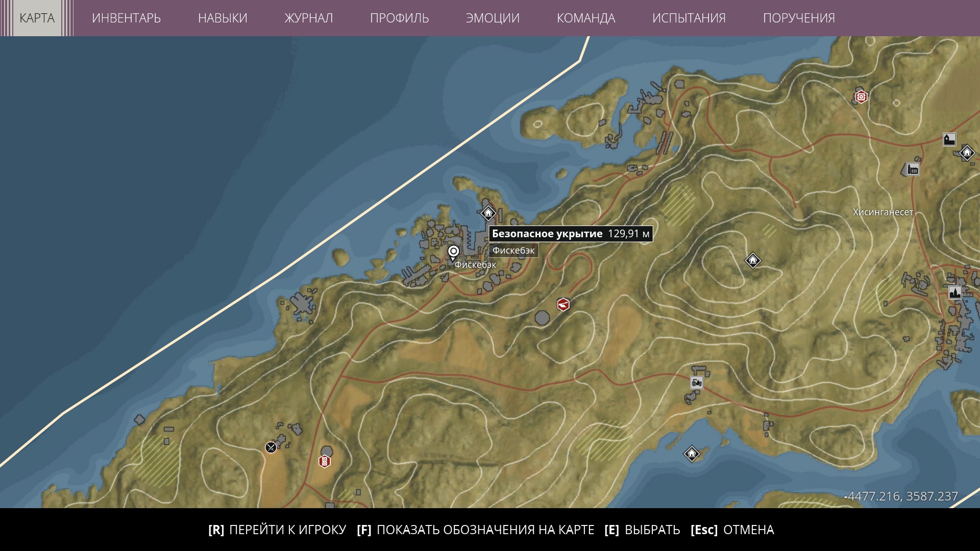
Task: Open the ПОРУЧЕНИЯ tab
Action: coord(799,18)
